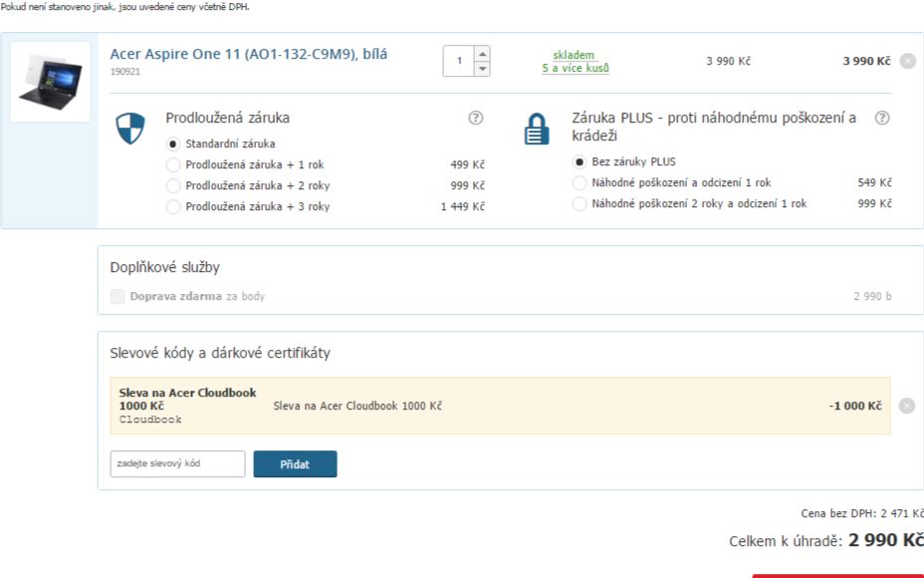Click the Doplňkové služby heading
The height and width of the screenshot is (578, 924).
click(164, 267)
